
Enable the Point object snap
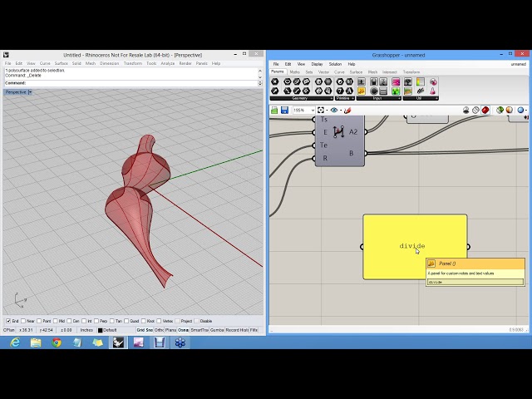39,321
